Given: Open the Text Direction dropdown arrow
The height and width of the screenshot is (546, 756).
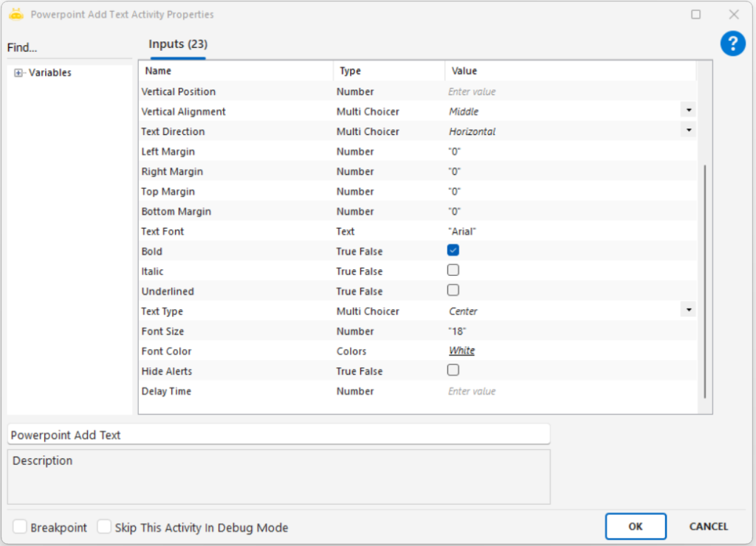Looking at the screenshot, I should [x=688, y=130].
